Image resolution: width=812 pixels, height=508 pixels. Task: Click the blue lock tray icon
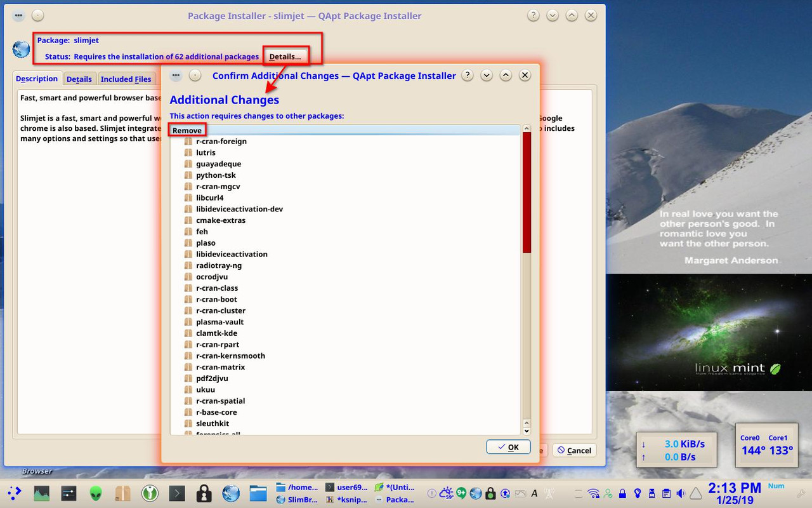tap(622, 493)
